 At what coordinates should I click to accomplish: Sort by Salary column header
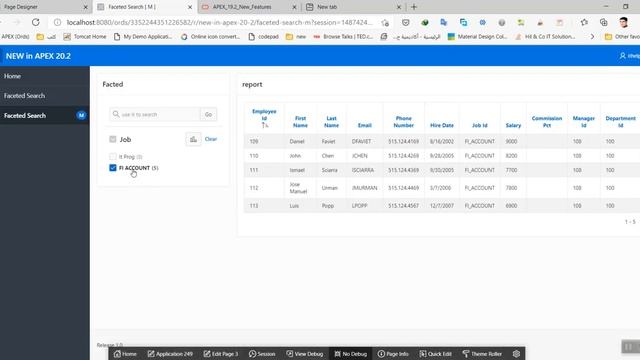513,125
